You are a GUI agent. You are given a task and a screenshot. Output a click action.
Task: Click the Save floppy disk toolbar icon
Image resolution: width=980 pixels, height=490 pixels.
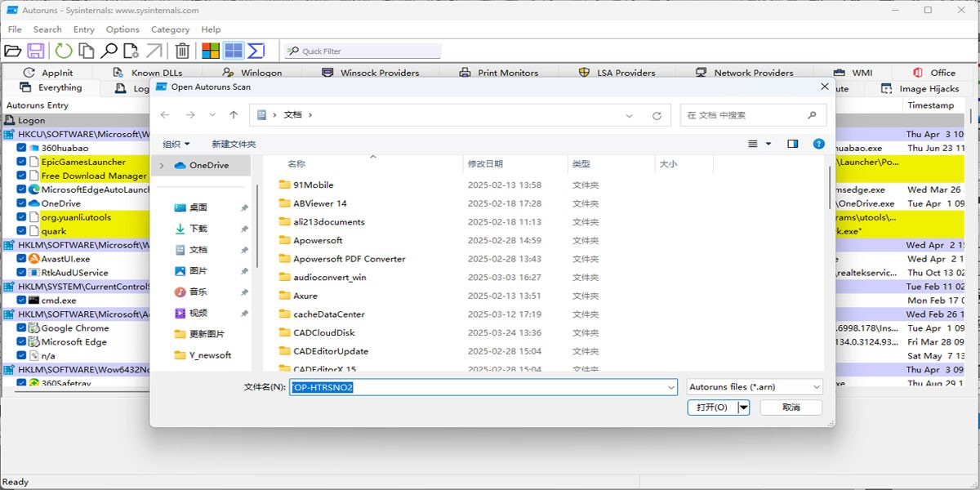click(x=36, y=51)
